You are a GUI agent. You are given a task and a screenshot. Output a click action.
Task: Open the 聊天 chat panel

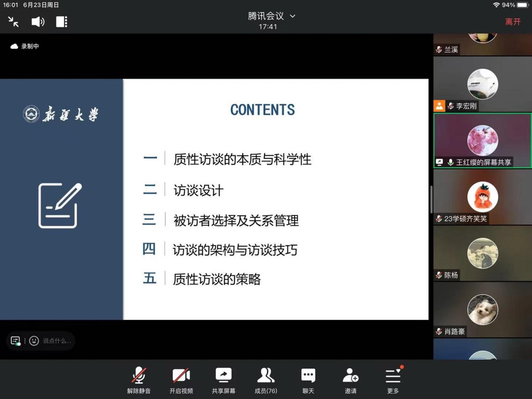(308, 381)
